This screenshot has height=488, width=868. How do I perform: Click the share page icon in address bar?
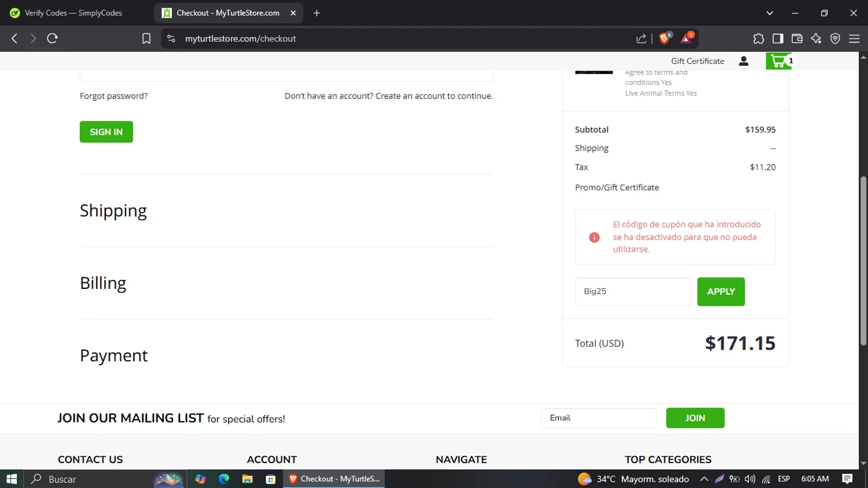click(x=641, y=38)
